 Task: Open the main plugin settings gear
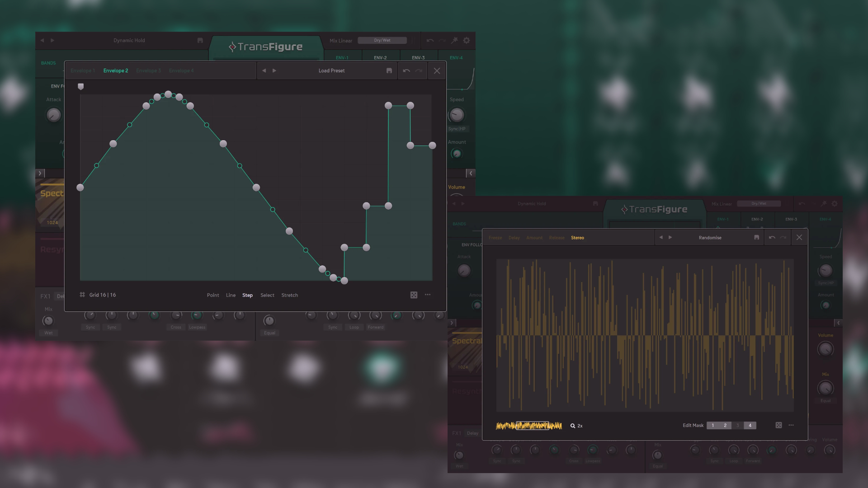point(467,41)
